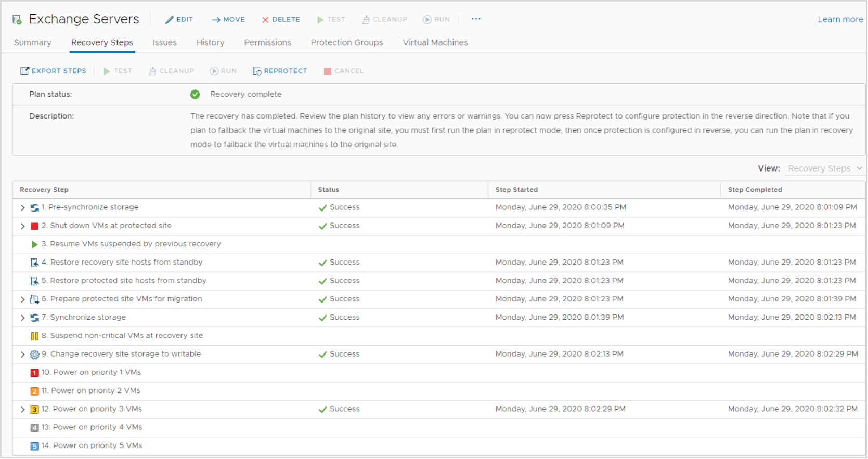This screenshot has width=868, height=459.
Task: Click the Restore recovery site hosts icon
Action: [34, 263]
